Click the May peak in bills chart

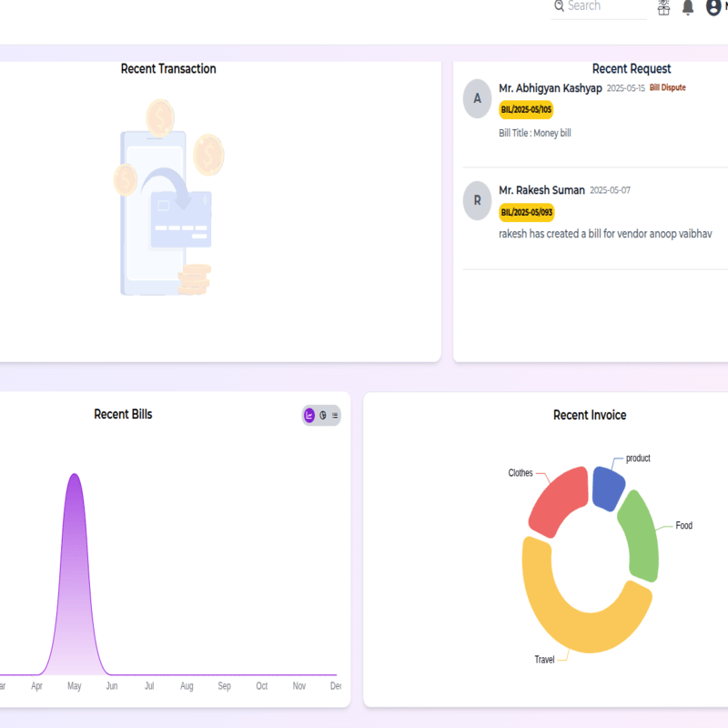tap(75, 478)
